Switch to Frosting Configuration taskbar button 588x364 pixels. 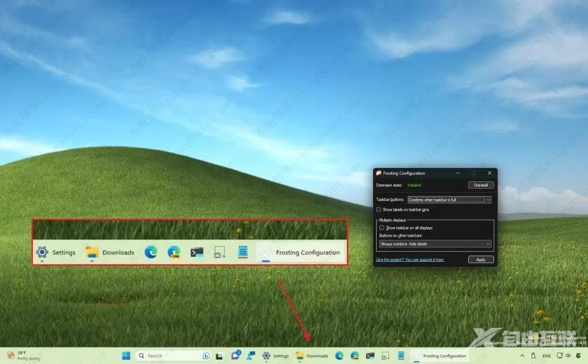tap(439, 356)
